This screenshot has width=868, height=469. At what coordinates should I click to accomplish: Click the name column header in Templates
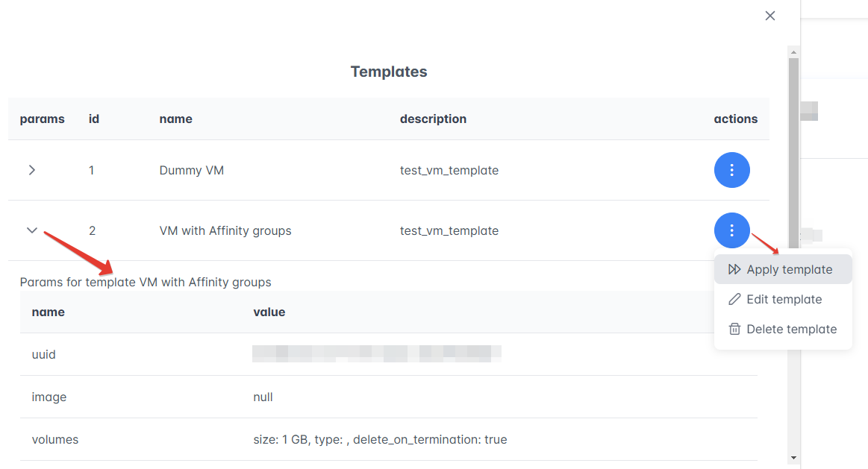[175, 119]
